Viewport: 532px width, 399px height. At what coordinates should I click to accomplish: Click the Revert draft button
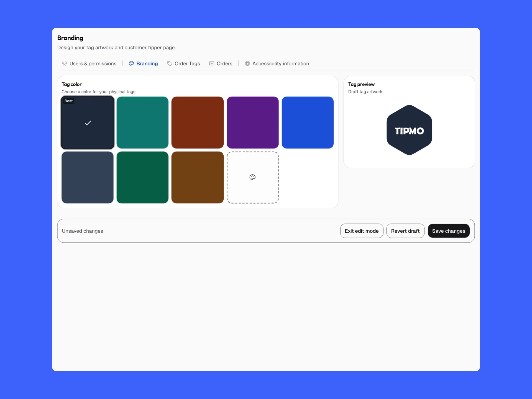coord(405,231)
